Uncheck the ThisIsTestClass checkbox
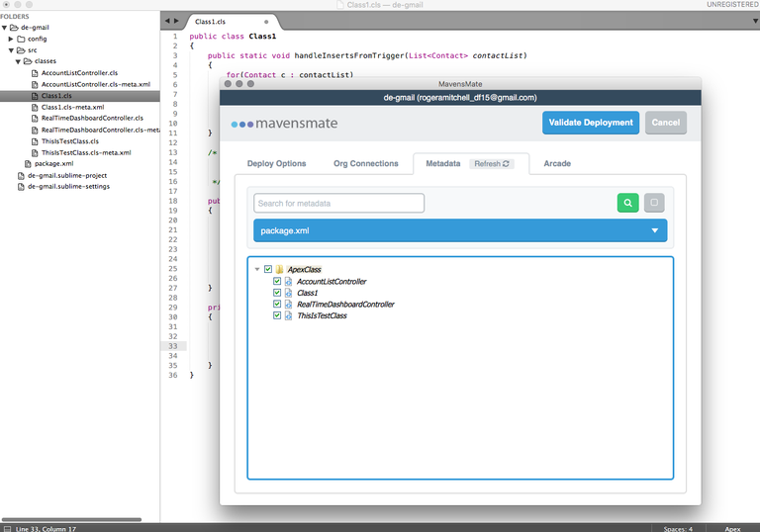760x532 pixels. [x=277, y=315]
